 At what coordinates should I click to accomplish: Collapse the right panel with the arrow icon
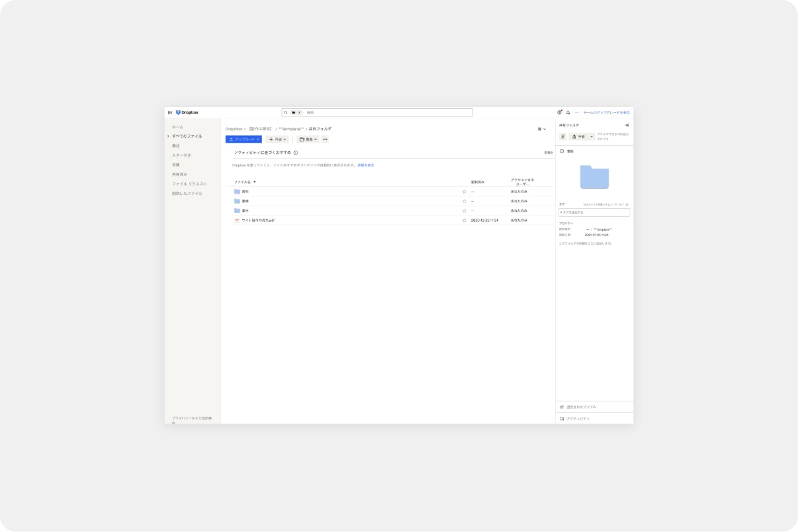point(627,125)
